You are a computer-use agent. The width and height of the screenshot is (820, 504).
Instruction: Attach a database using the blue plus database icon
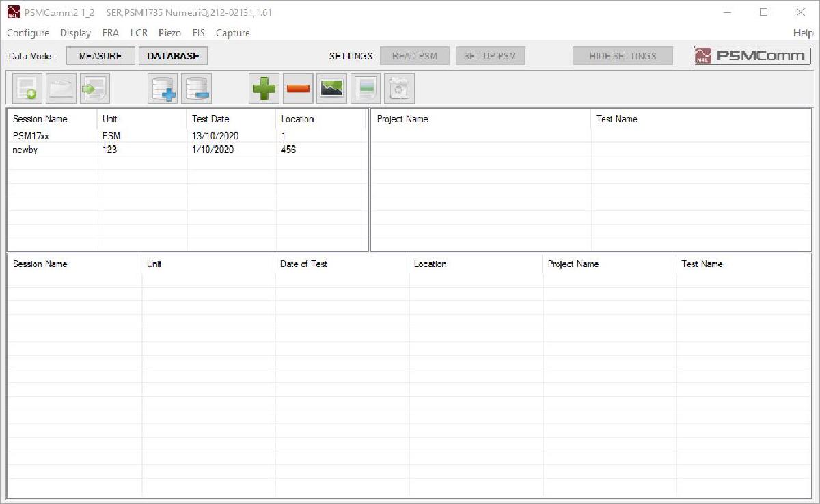tap(163, 88)
